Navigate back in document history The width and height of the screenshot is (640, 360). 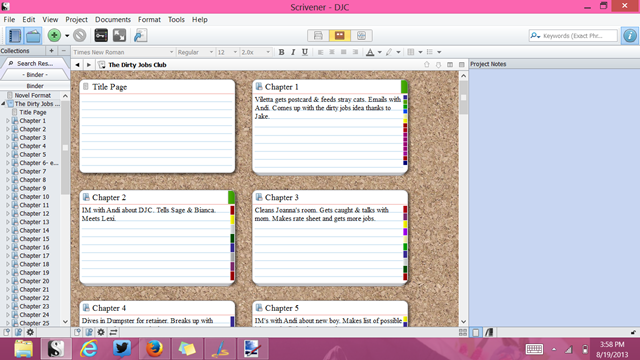pyautogui.click(x=77, y=65)
